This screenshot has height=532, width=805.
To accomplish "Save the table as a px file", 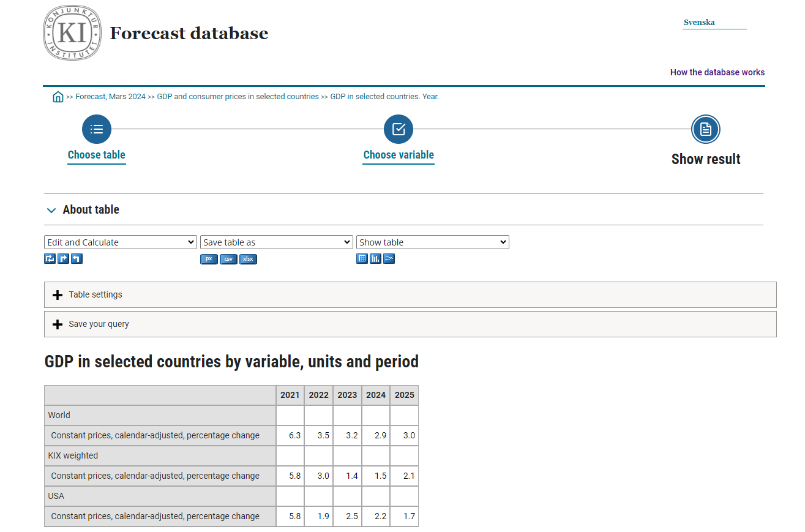I will [x=209, y=258].
